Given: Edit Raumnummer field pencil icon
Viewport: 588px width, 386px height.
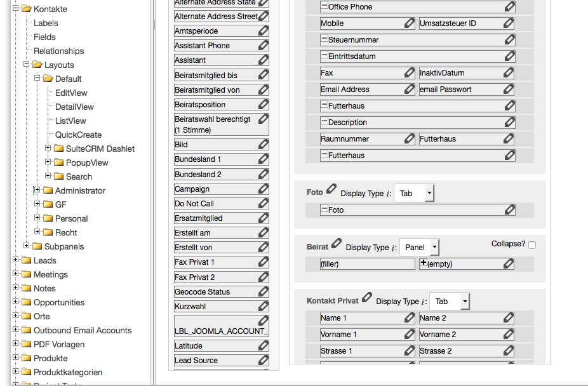Looking at the screenshot, I should click(x=410, y=138).
